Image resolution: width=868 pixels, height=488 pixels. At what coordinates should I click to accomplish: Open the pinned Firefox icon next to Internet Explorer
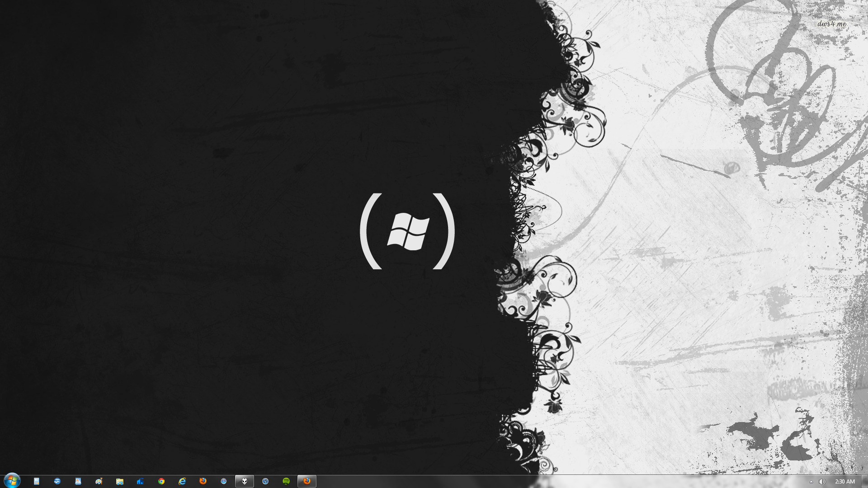tap(203, 481)
